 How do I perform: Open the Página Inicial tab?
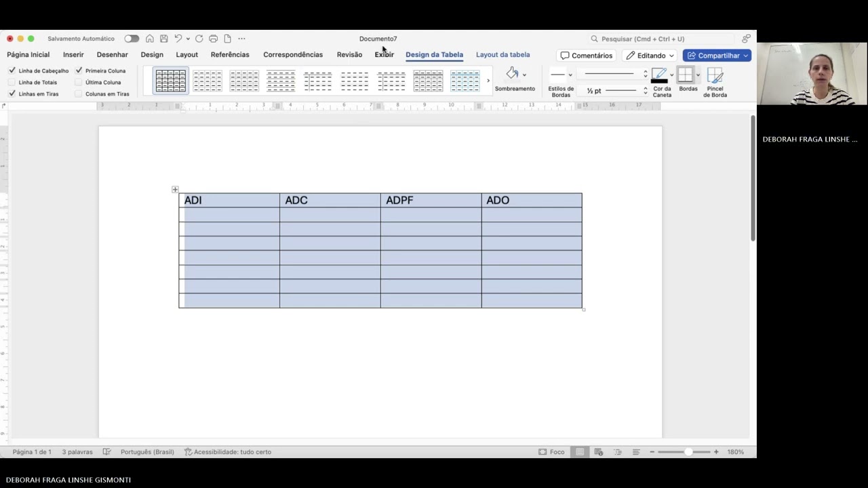(28, 55)
